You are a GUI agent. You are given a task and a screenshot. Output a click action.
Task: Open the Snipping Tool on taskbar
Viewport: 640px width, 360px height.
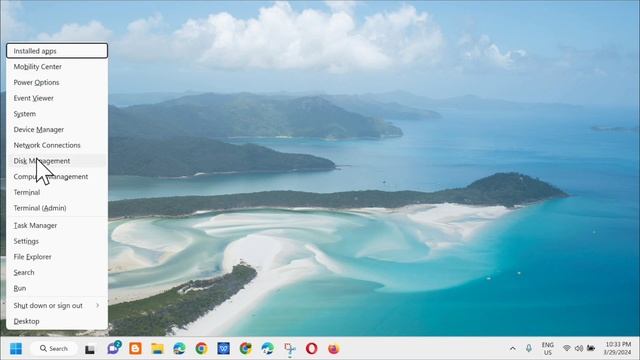289,349
